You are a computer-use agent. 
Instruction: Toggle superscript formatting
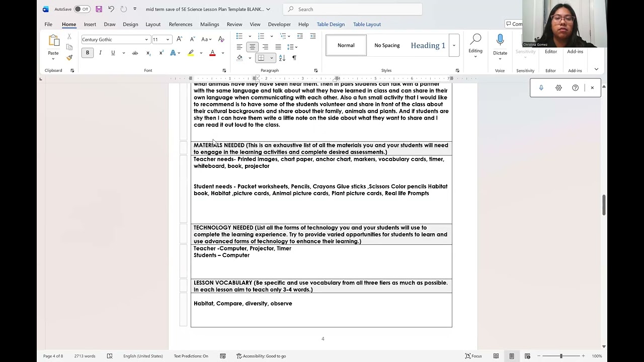[x=161, y=53]
